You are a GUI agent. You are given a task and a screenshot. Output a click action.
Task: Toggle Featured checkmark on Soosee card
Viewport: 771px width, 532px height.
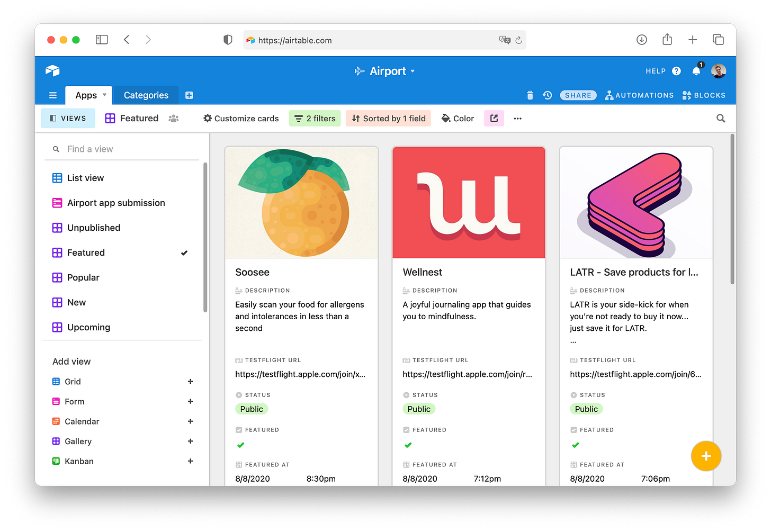click(x=240, y=445)
